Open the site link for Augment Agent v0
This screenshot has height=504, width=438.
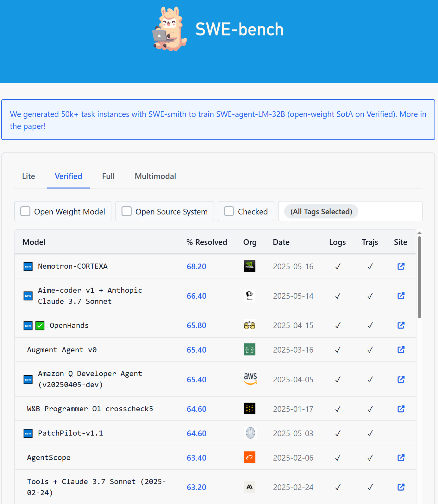tap(401, 350)
